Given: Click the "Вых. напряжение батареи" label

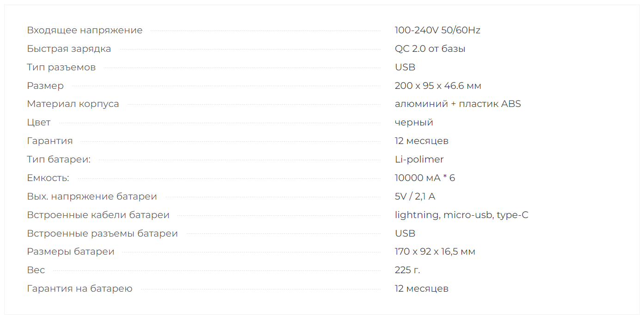Looking at the screenshot, I should pyautogui.click(x=92, y=197).
